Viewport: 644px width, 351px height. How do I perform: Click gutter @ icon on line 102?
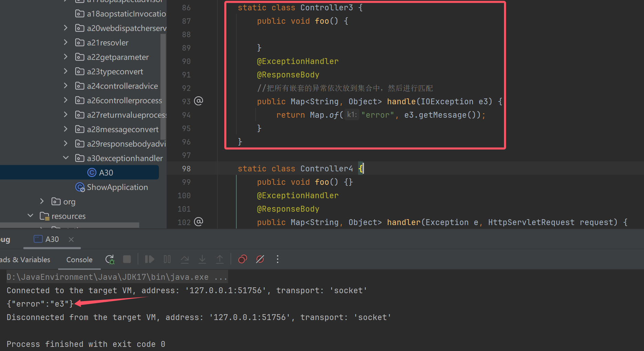coord(198,222)
